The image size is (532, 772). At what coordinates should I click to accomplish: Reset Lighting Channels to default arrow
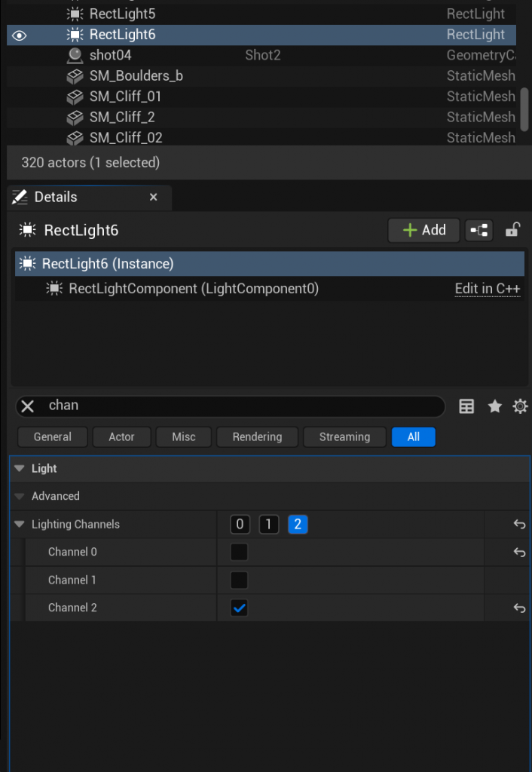520,525
